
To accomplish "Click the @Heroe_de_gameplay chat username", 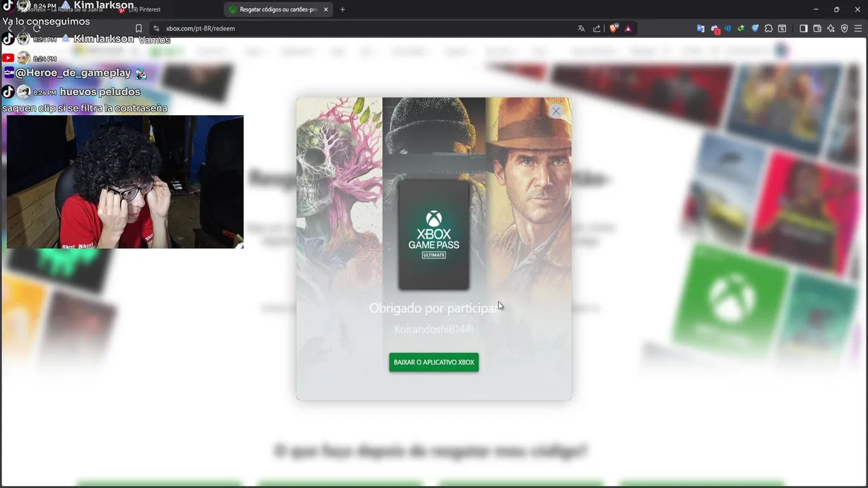I will 73,73.
